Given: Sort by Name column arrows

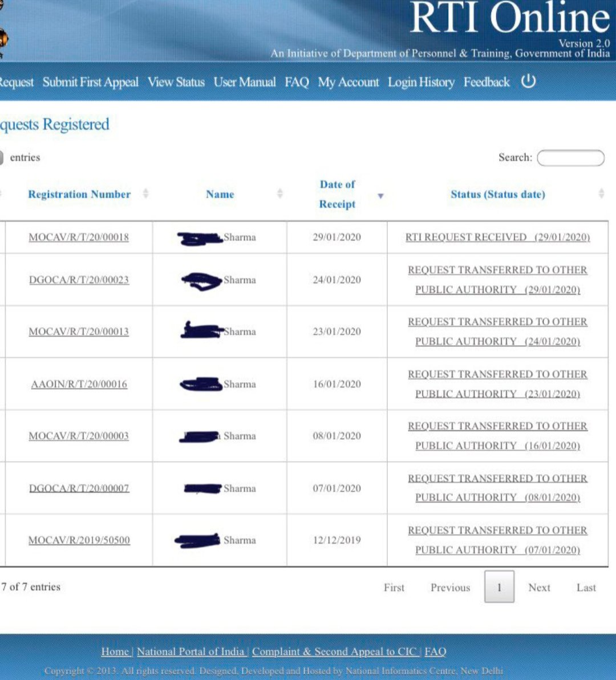Looking at the screenshot, I should click(280, 193).
